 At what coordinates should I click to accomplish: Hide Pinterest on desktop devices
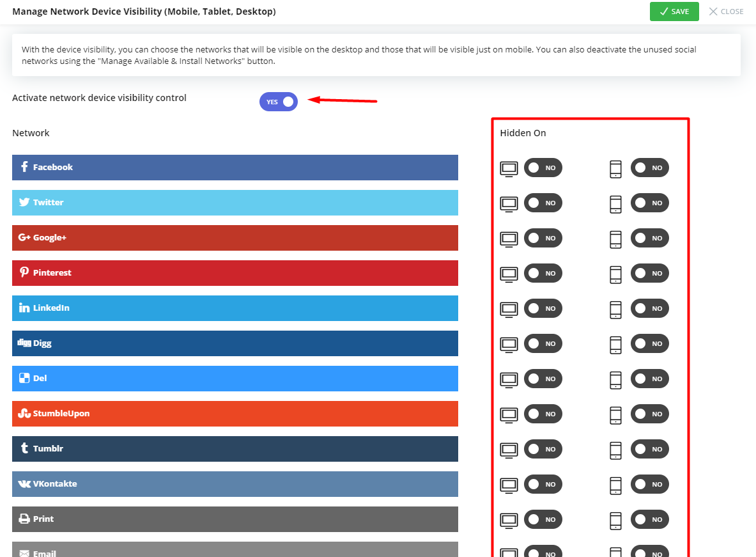tap(543, 273)
